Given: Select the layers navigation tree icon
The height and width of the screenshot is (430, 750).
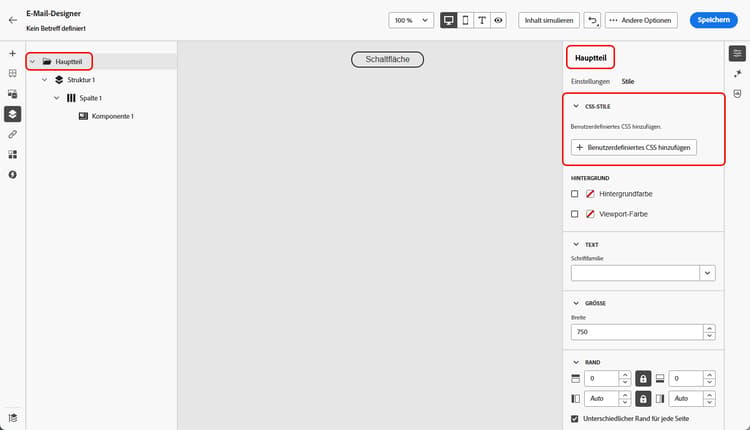Looking at the screenshot, I should (x=12, y=114).
